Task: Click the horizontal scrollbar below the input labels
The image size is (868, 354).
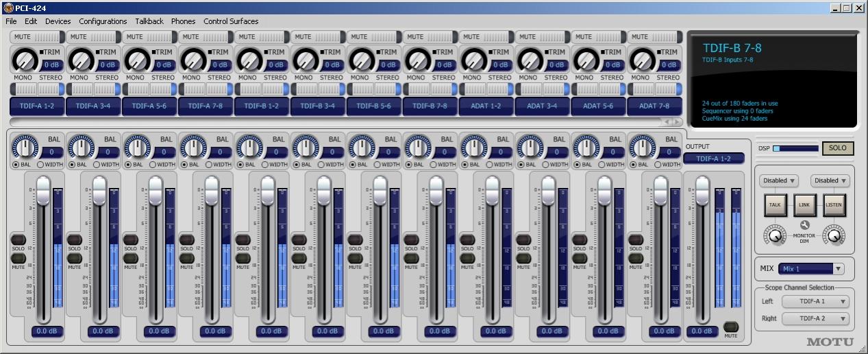Action: click(345, 121)
